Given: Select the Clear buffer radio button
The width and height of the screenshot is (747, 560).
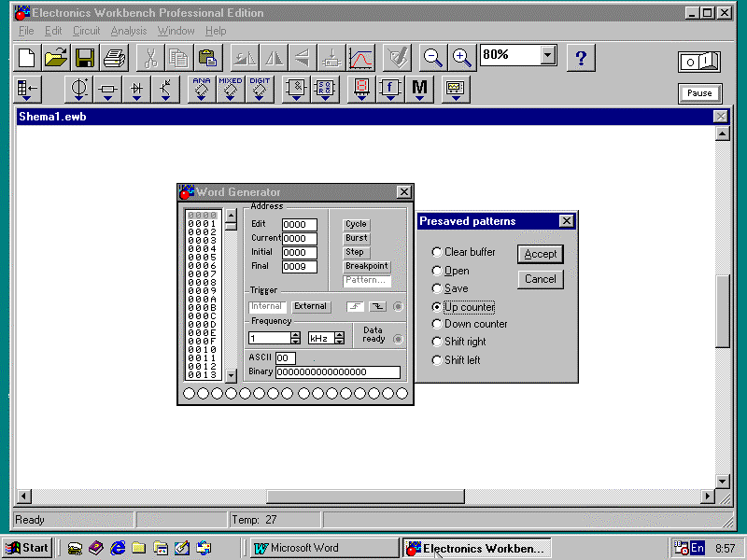Looking at the screenshot, I should 436,252.
